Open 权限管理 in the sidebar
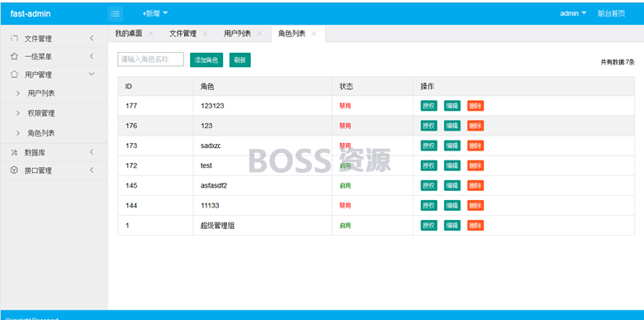 (x=41, y=113)
